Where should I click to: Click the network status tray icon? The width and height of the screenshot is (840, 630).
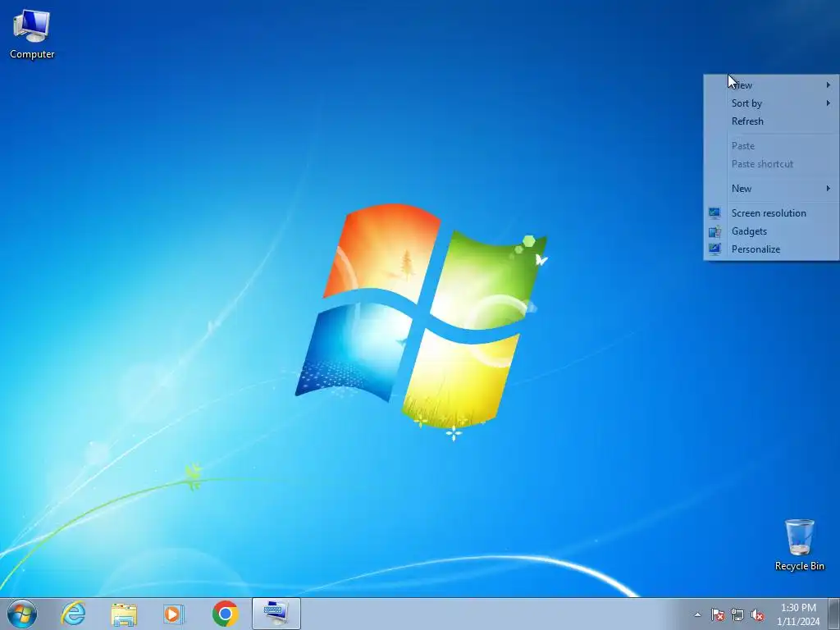(737, 614)
